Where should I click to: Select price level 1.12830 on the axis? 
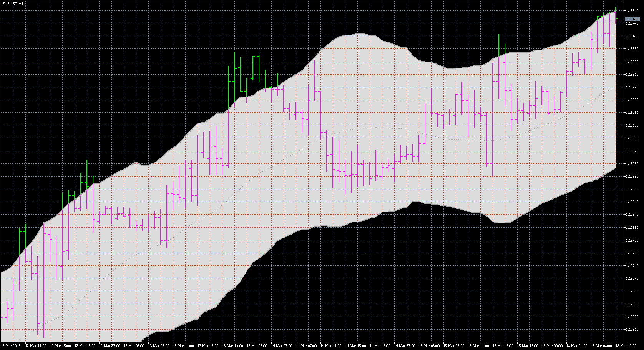632,227
